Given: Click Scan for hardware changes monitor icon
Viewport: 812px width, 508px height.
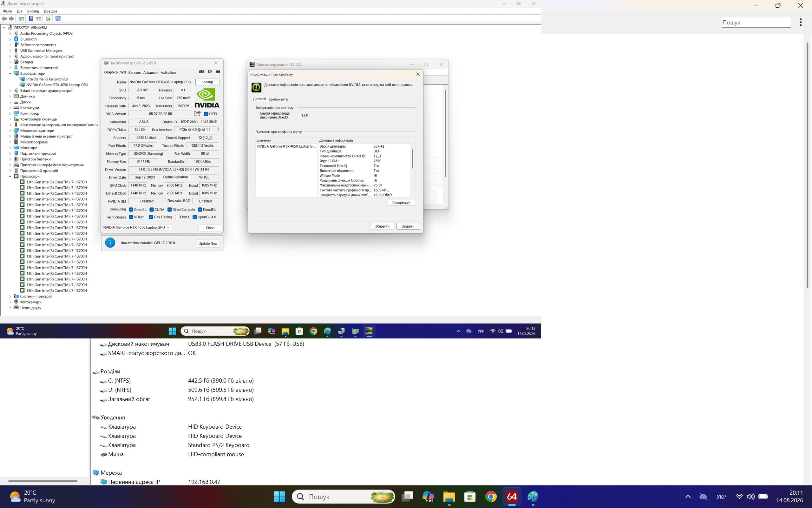Looking at the screenshot, I should [58, 19].
